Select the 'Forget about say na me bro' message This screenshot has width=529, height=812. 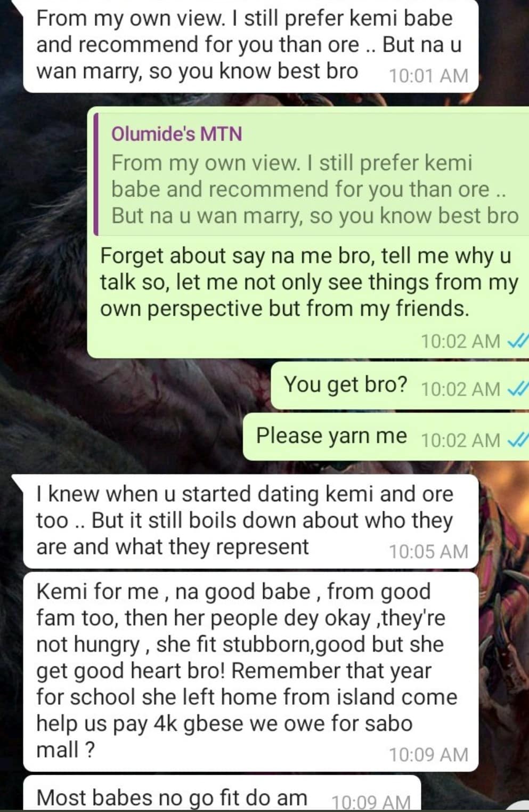[x=308, y=232]
